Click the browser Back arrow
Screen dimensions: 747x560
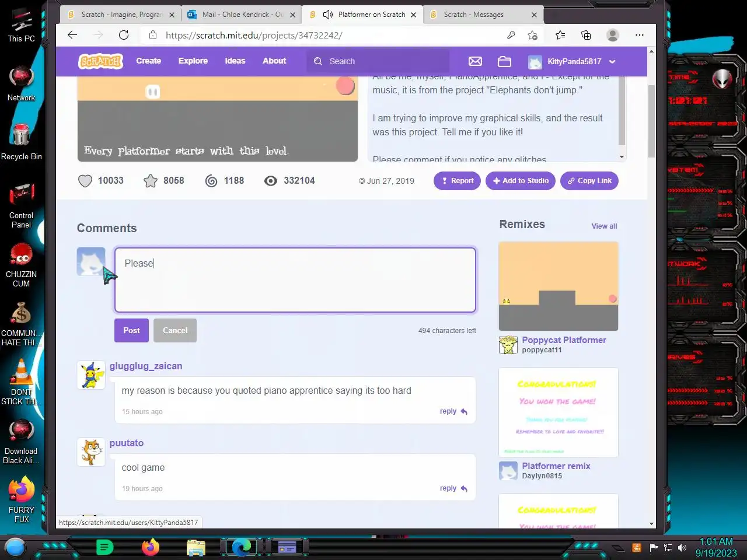pyautogui.click(x=72, y=35)
